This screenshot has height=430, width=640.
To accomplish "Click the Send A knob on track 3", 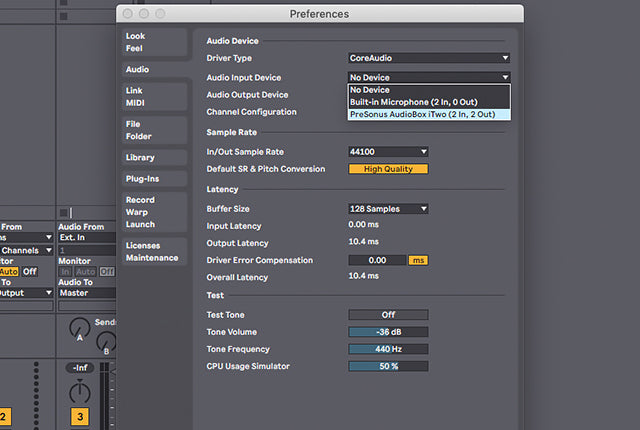I will tap(80, 328).
